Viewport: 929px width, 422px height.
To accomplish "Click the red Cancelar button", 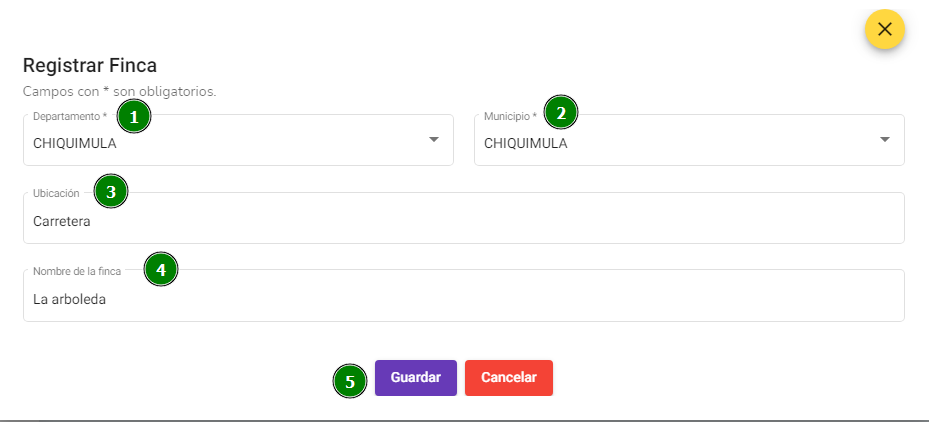I will 509,378.
